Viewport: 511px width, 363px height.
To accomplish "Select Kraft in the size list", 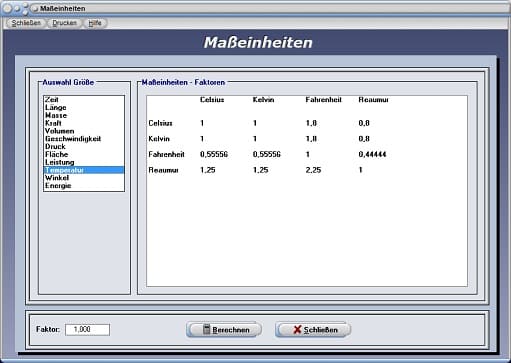I will tap(84, 123).
